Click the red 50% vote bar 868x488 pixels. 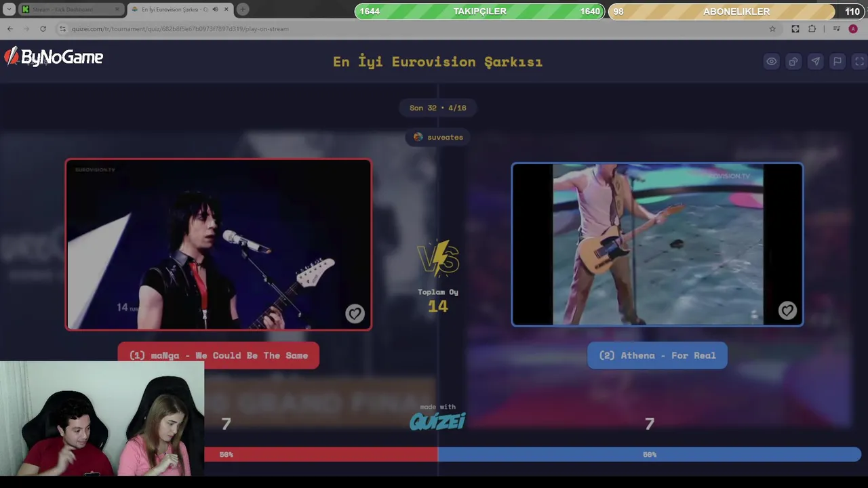tap(321, 455)
